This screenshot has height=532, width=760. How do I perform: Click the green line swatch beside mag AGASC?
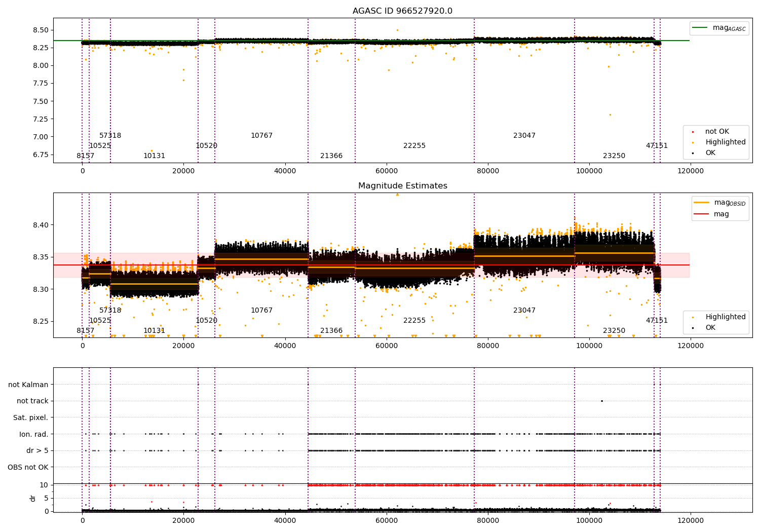(x=700, y=28)
